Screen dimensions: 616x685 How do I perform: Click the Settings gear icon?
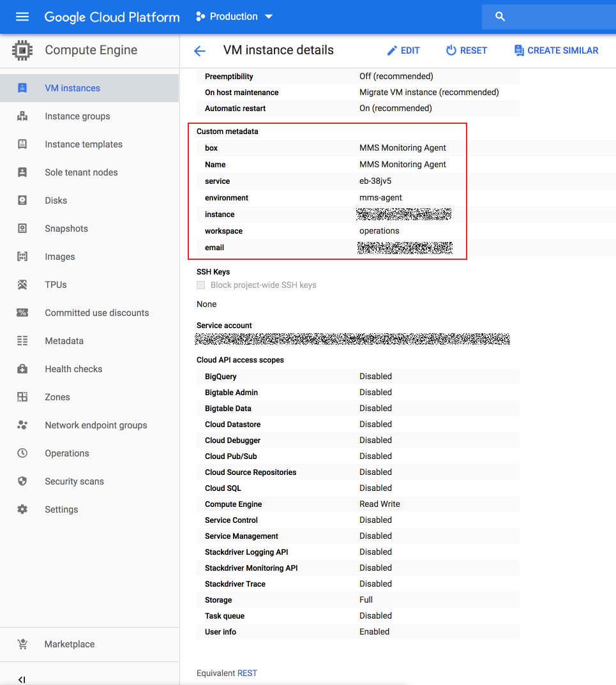pyautogui.click(x=22, y=509)
